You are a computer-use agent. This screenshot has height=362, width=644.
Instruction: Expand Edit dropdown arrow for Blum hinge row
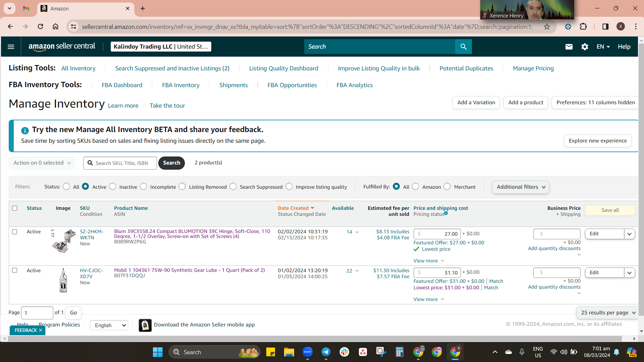point(630,234)
